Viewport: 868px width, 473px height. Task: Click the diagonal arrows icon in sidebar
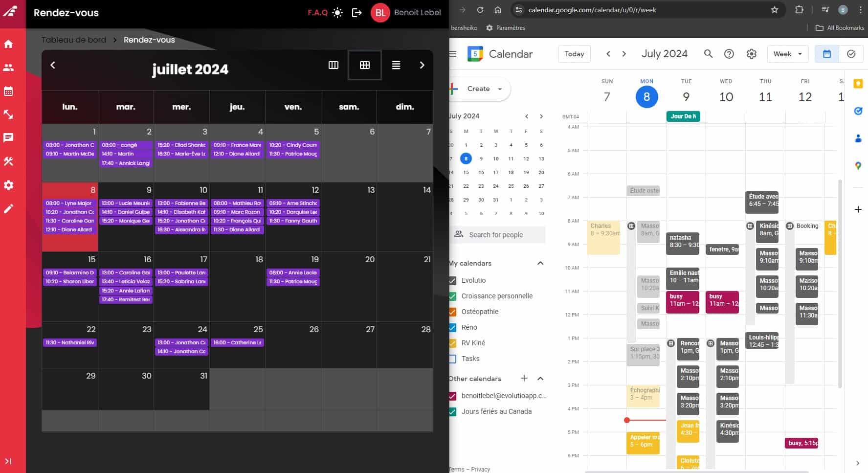(x=8, y=114)
